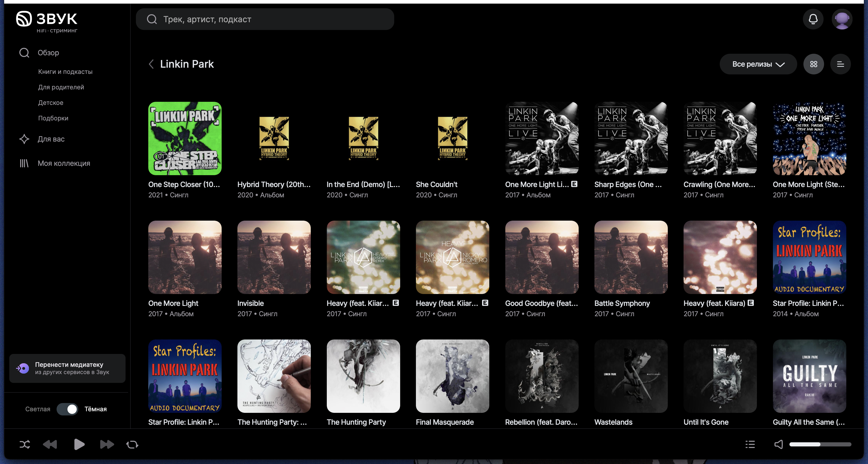Open Hybrid Theory 20th album cover

(x=274, y=138)
